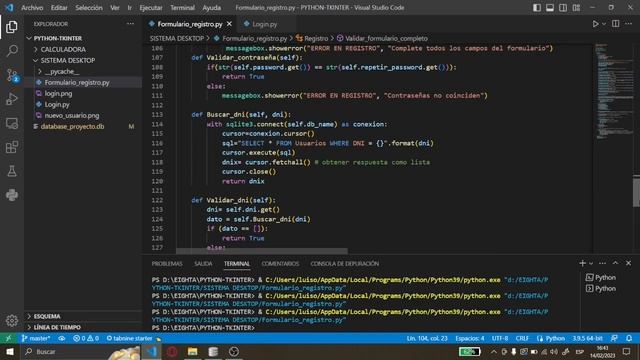Expand the ESQUEMA section

[x=47, y=316]
